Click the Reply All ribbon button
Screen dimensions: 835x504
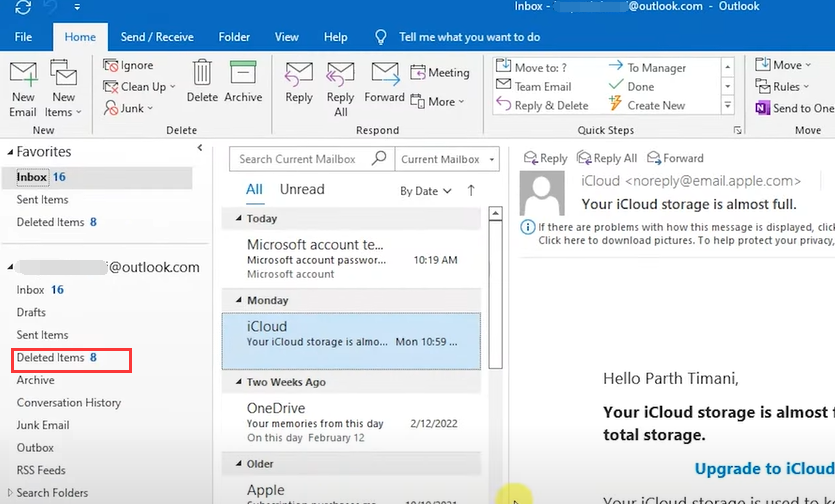point(340,88)
